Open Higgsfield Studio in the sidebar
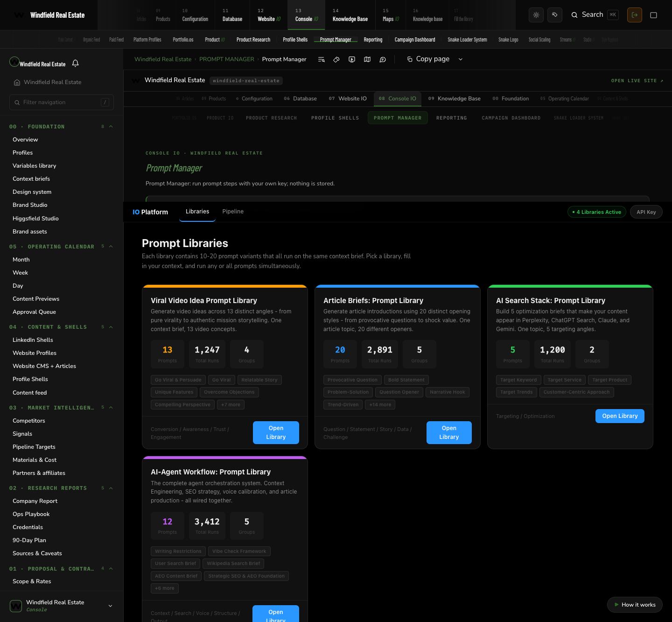The height and width of the screenshot is (622, 672). coord(35,219)
